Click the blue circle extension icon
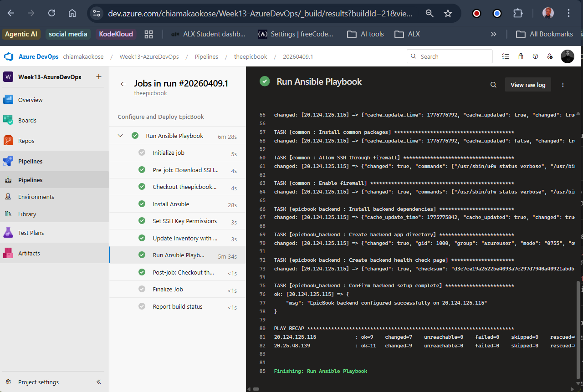583x392 pixels. click(x=497, y=13)
